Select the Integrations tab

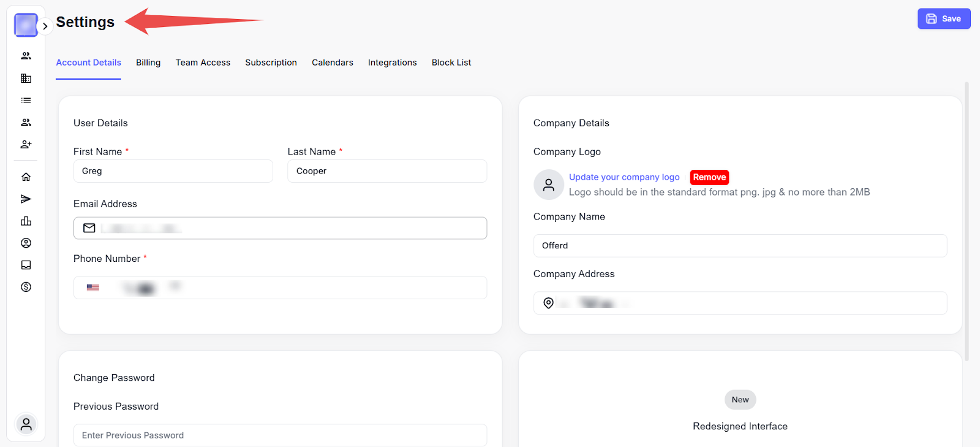click(x=392, y=63)
